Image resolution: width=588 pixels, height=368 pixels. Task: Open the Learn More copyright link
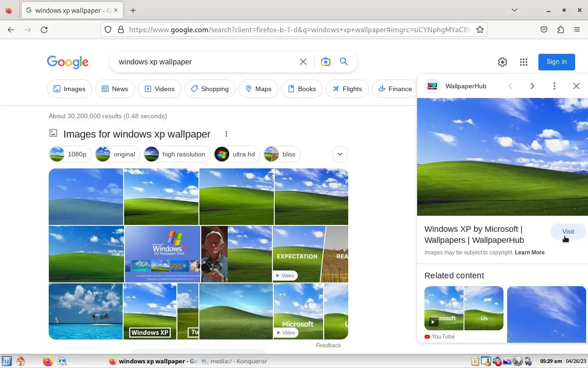click(530, 253)
